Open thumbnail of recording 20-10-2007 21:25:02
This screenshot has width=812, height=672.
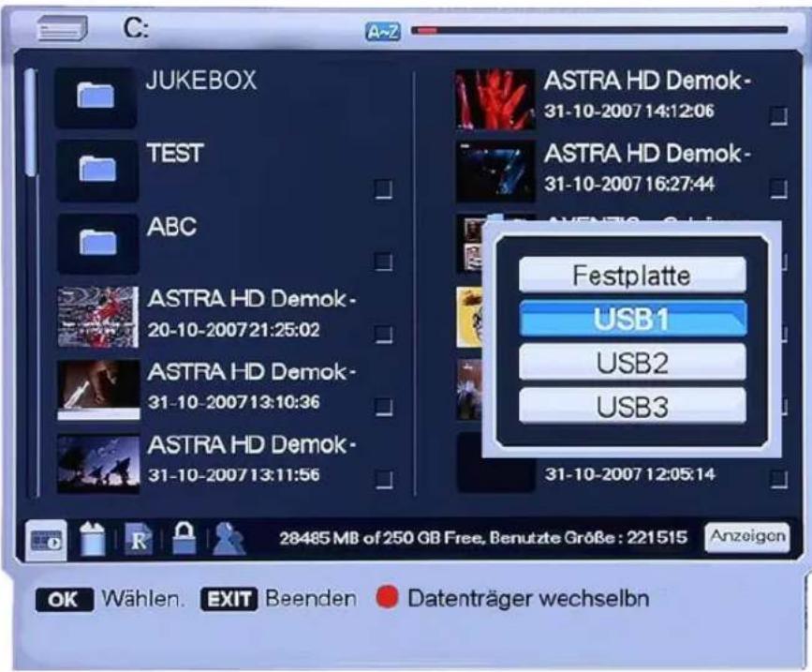pyautogui.click(x=98, y=317)
